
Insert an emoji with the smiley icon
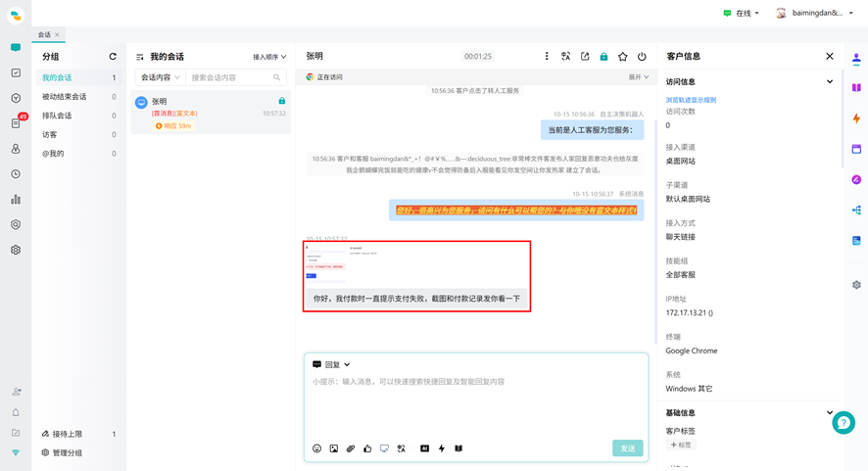pos(316,448)
